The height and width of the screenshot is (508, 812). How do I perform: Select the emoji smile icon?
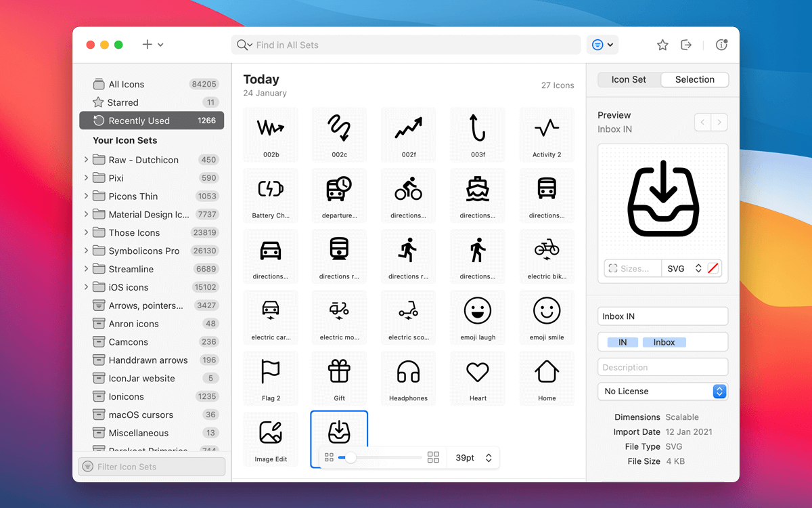click(547, 317)
